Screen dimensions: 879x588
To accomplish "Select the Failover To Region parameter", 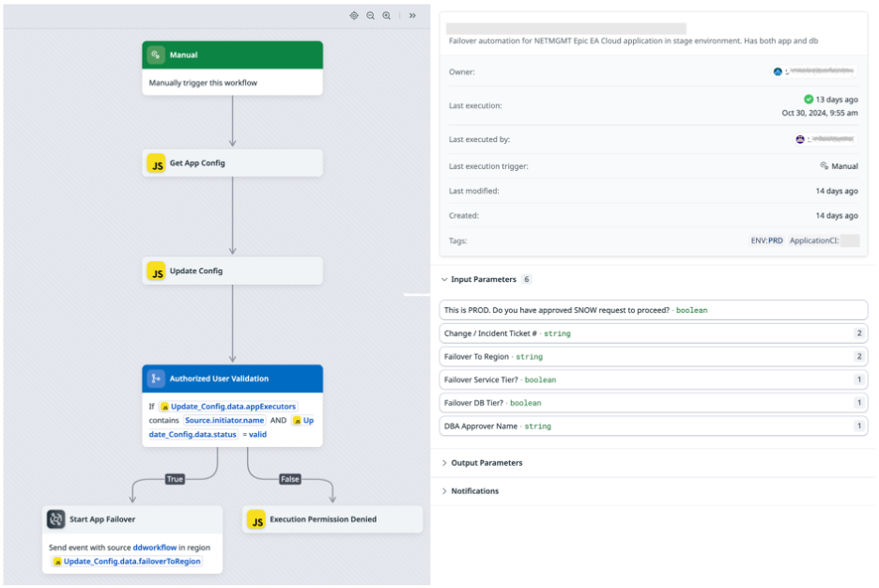I will click(653, 357).
